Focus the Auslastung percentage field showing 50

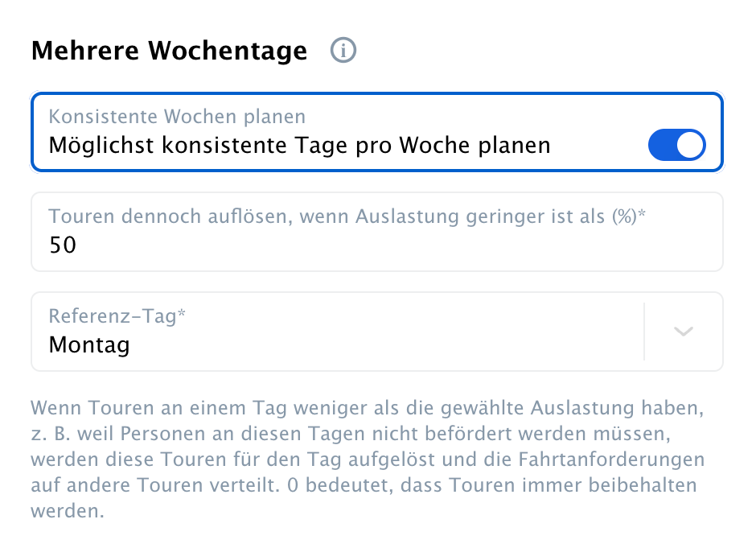click(377, 232)
